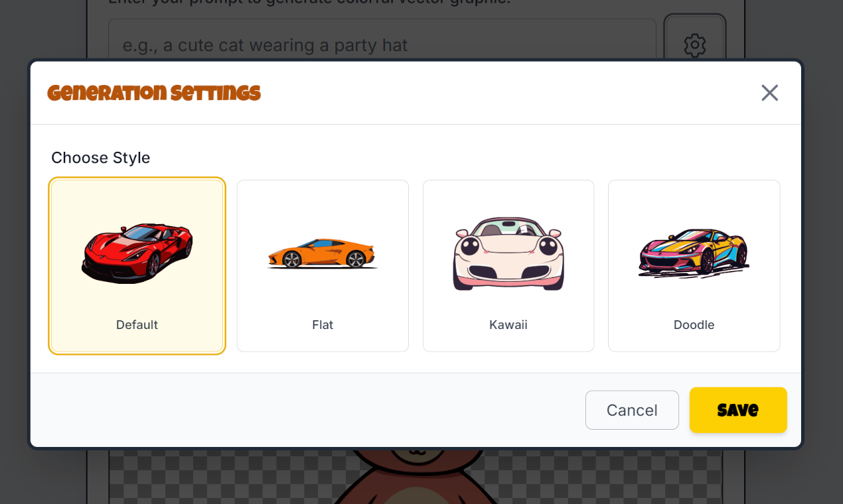The height and width of the screenshot is (504, 843).
Task: Close the Generation Settings dialog with X
Action: tap(769, 93)
